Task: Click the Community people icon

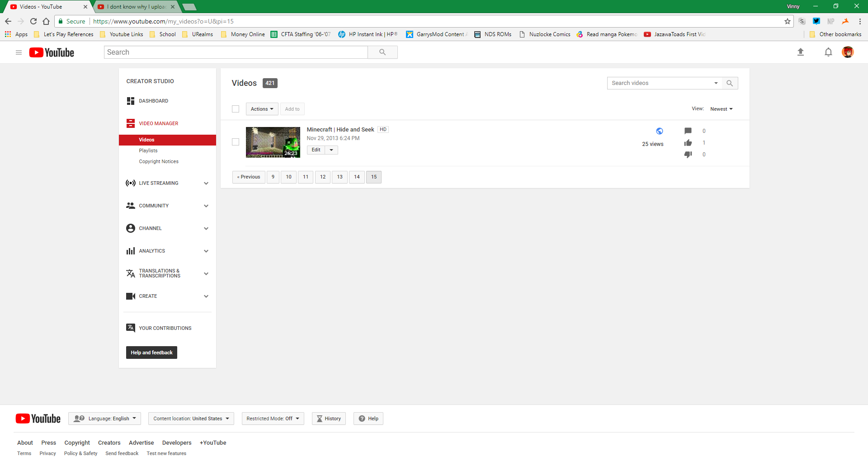Action: [x=131, y=206]
